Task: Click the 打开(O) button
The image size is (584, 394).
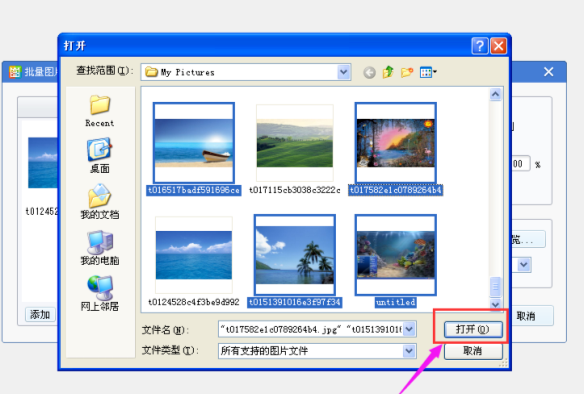Action: pos(473,329)
